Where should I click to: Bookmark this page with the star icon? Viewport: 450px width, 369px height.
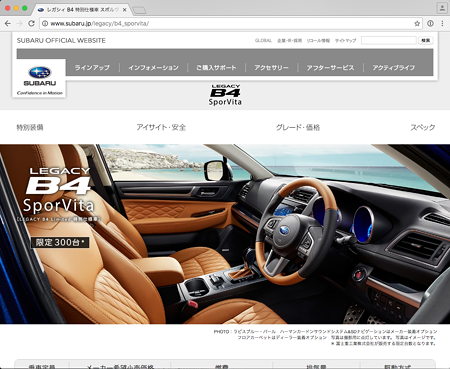coord(417,24)
